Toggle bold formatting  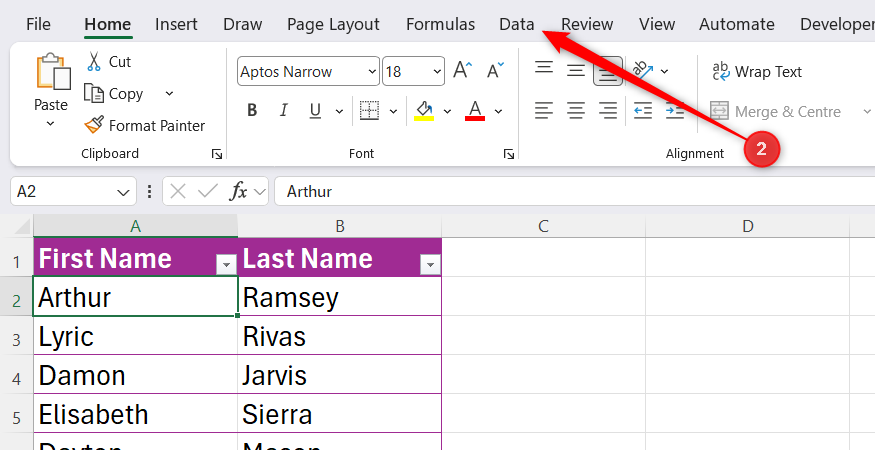(x=252, y=111)
